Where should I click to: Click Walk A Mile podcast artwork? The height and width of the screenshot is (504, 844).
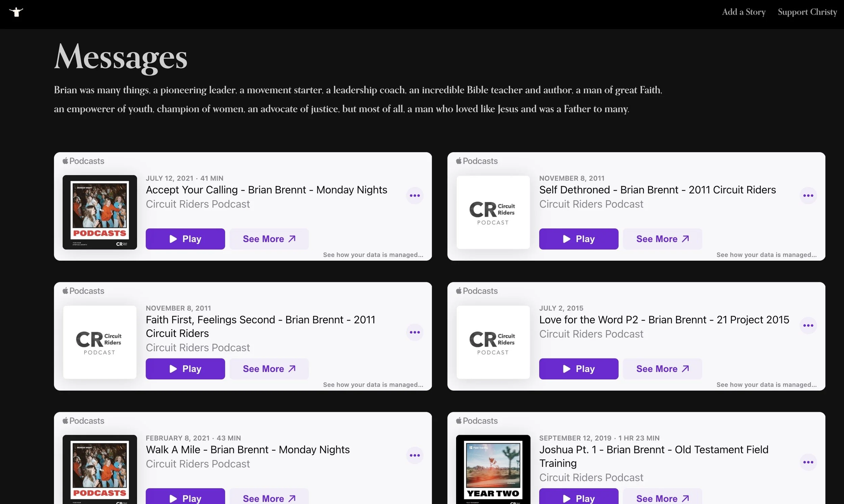pos(100,469)
